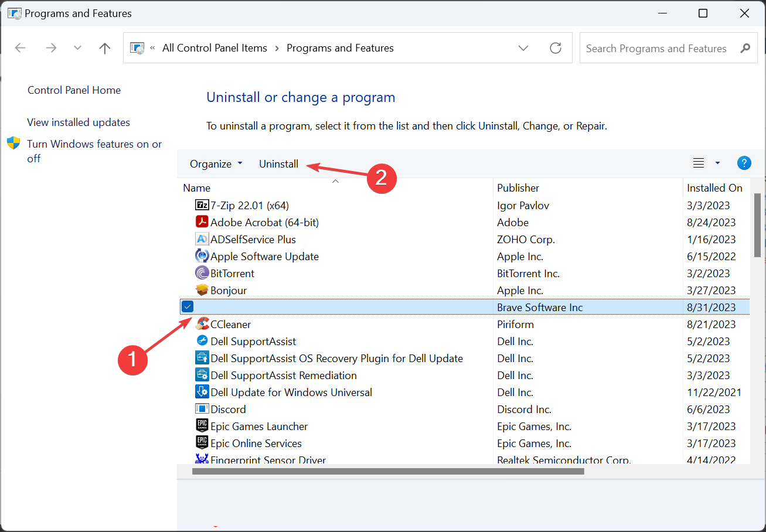The width and height of the screenshot is (766, 532).
Task: Open the view options dropdown arrow
Action: point(717,163)
